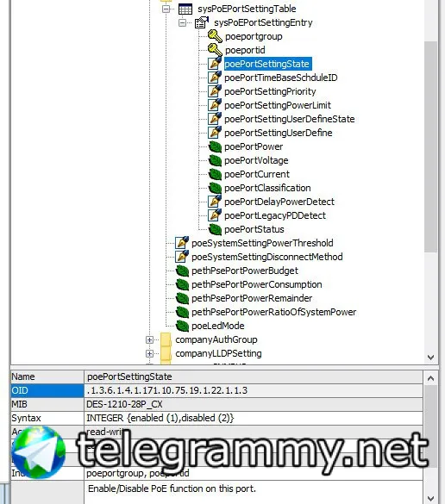Click the OID value field
445x504 pixels.
(x=254, y=390)
